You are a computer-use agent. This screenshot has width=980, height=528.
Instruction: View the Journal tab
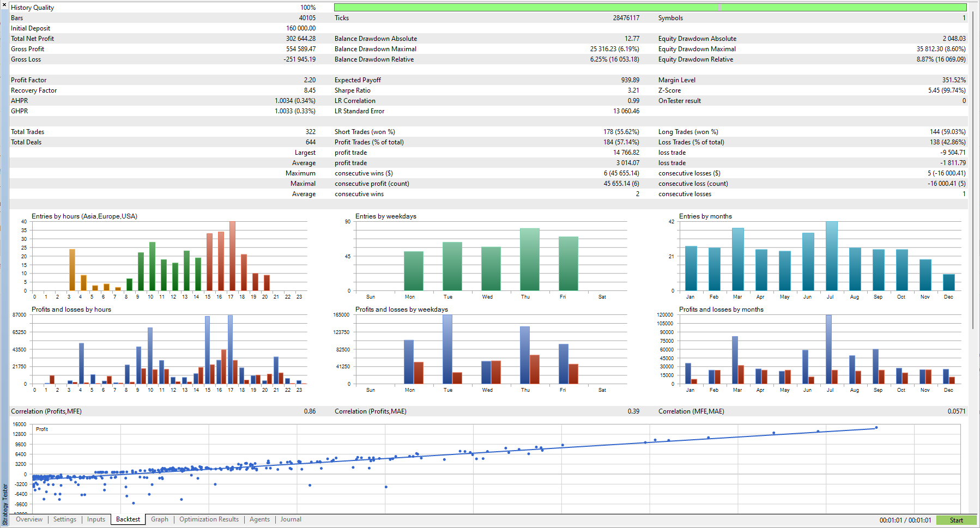click(x=291, y=519)
